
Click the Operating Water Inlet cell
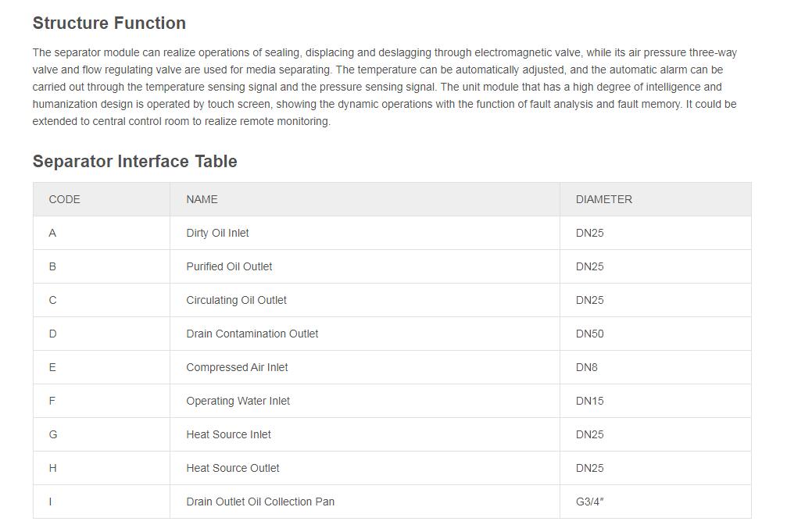tap(238, 401)
